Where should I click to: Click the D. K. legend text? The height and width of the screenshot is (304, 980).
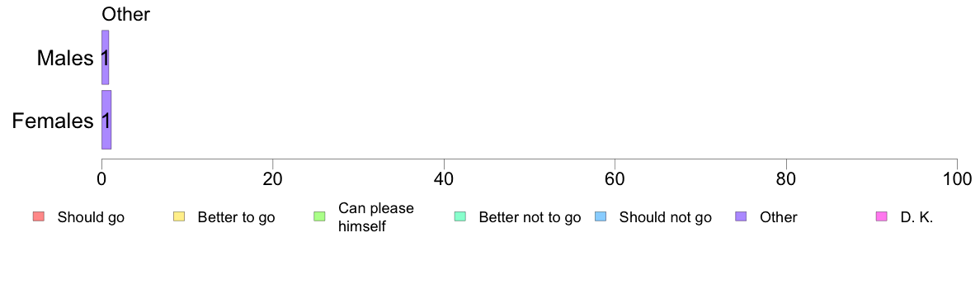tap(916, 218)
